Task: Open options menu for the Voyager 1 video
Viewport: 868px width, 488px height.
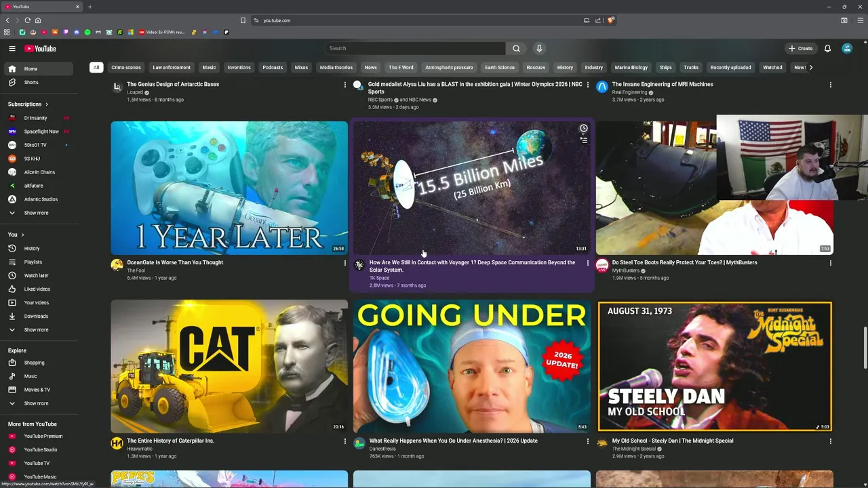Action: click(587, 263)
